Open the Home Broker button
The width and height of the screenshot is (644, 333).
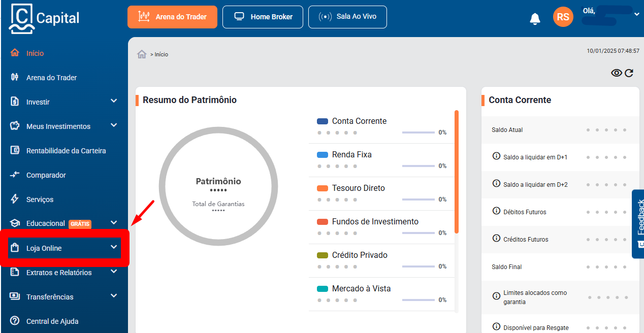click(263, 17)
